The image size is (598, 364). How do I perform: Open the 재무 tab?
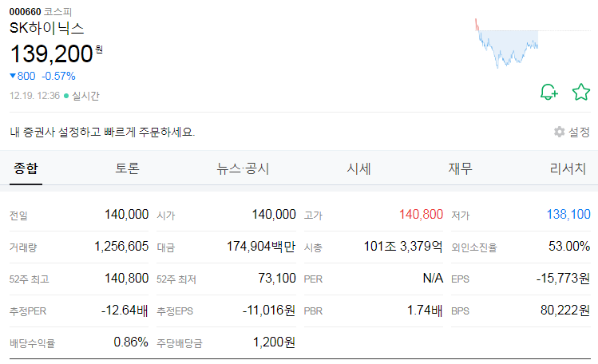pyautogui.click(x=461, y=168)
